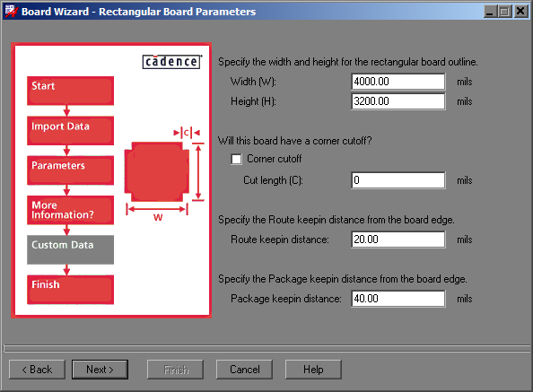The height and width of the screenshot is (392, 533).
Task: Click the Package keepin distance field
Action: (398, 299)
